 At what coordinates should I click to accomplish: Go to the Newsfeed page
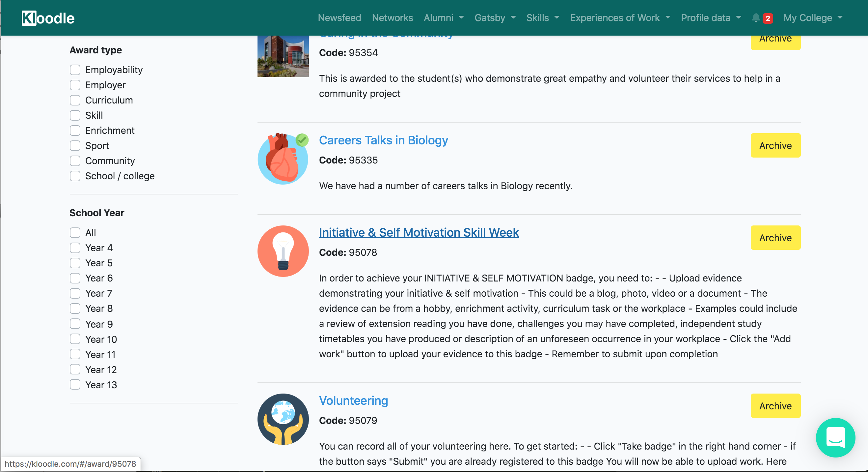point(339,17)
